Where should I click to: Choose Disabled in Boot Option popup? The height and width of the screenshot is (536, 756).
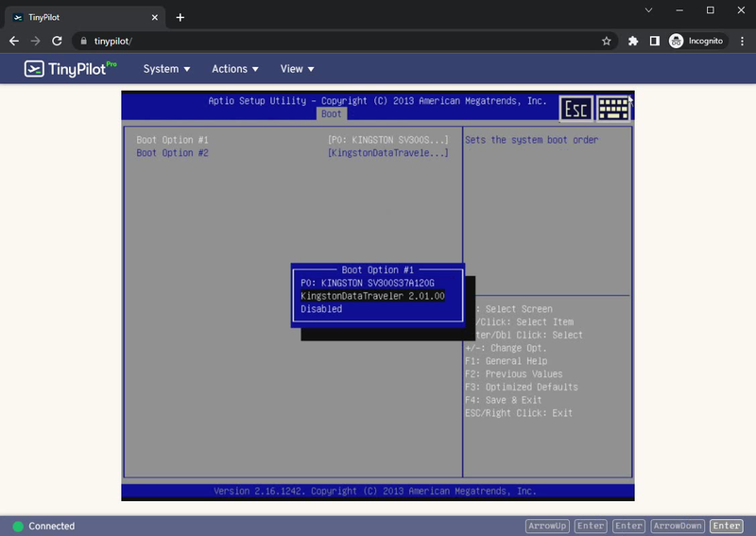(x=321, y=309)
